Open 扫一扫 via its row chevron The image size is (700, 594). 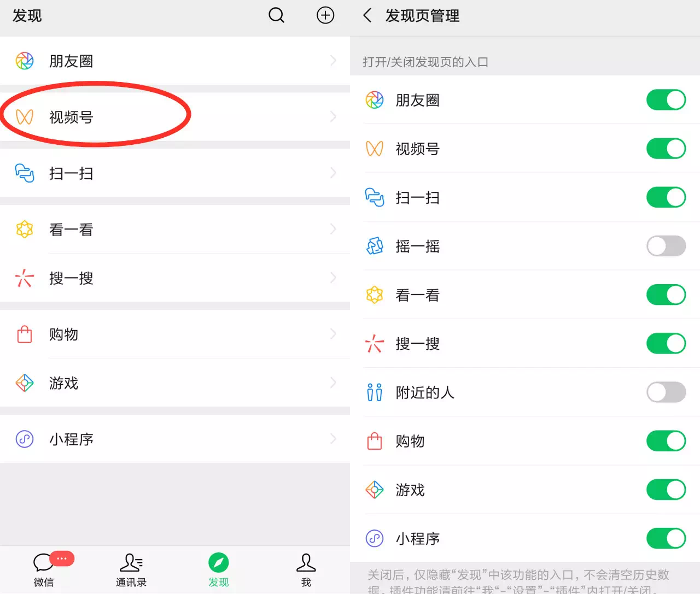tap(334, 173)
